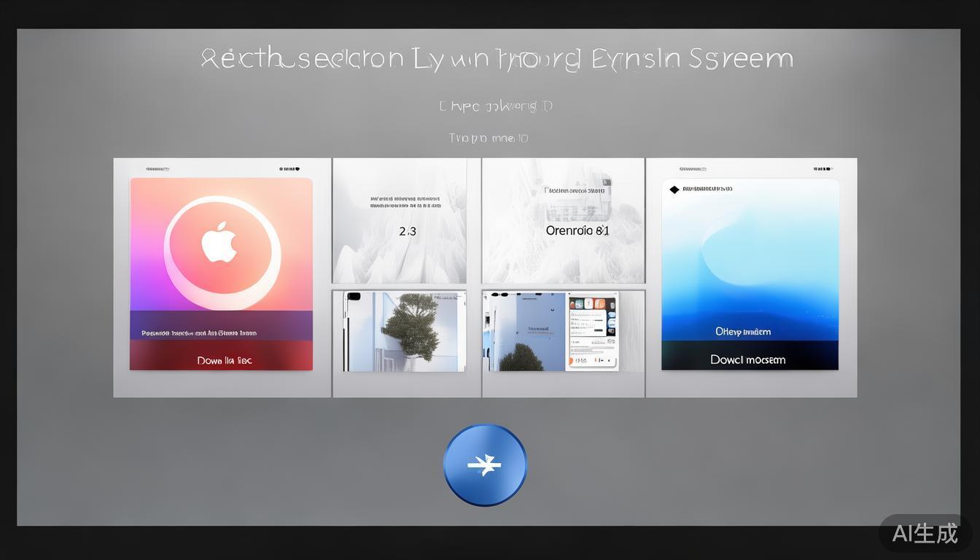Click the status icons atop the blue card
Screen dimensions: 980x560
(822, 169)
